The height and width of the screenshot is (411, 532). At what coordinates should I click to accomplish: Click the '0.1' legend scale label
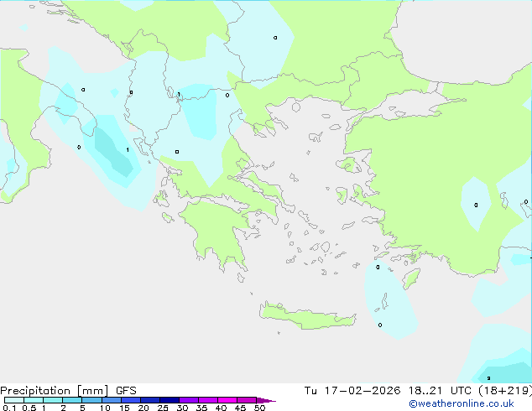[x=9, y=408]
